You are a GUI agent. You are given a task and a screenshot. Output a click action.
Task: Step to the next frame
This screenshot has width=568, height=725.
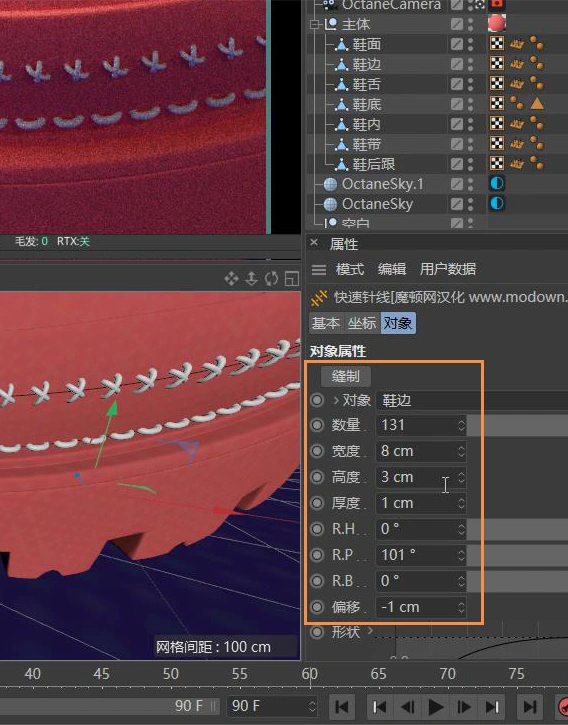click(x=463, y=707)
